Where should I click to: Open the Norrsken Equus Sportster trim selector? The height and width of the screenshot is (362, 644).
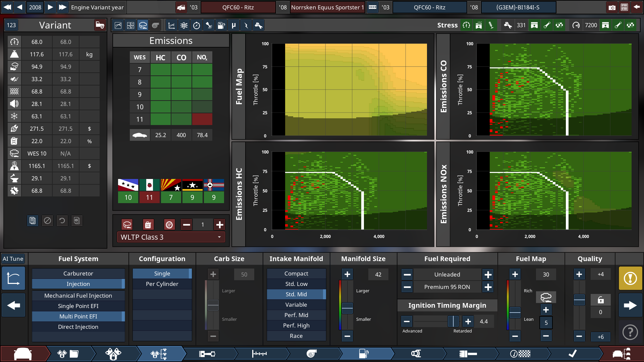[327, 7]
